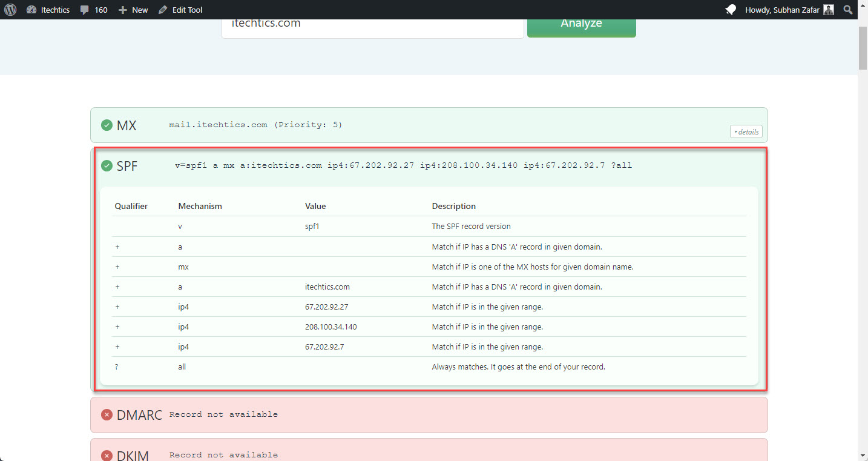Screen dimensions: 868x461
Task: Select the mx mechanism cell
Action: click(x=183, y=267)
